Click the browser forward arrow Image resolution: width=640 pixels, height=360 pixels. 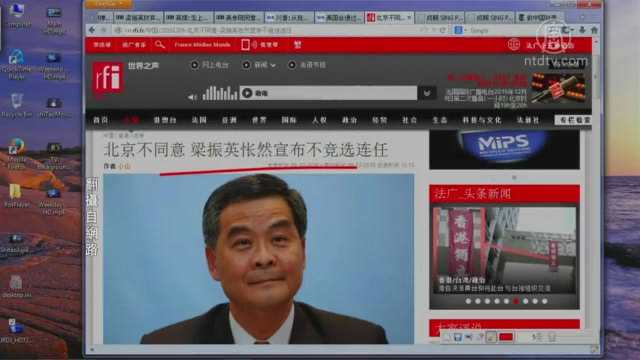[x=104, y=30]
